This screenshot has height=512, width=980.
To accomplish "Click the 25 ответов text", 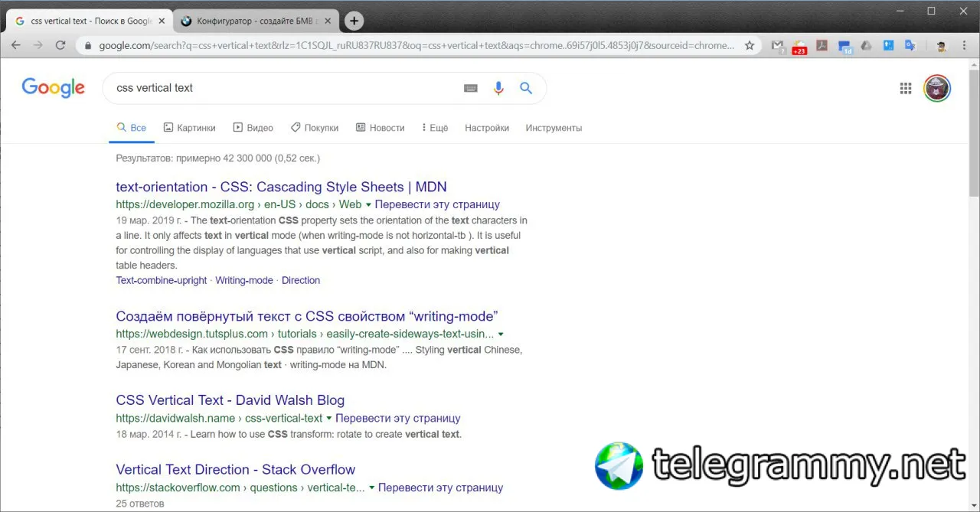I will (139, 504).
